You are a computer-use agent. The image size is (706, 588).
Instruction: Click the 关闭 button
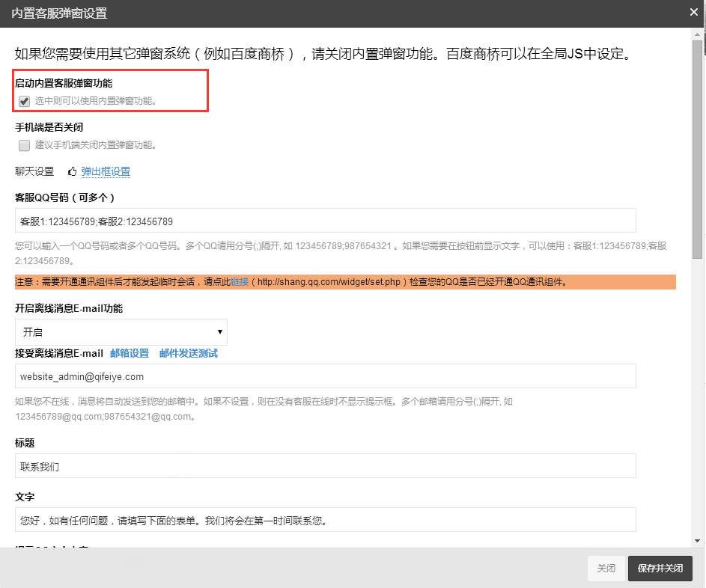(x=606, y=569)
